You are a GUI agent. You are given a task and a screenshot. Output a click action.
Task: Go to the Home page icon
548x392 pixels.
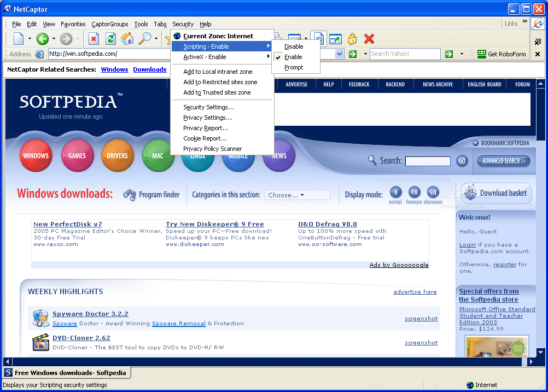point(127,38)
